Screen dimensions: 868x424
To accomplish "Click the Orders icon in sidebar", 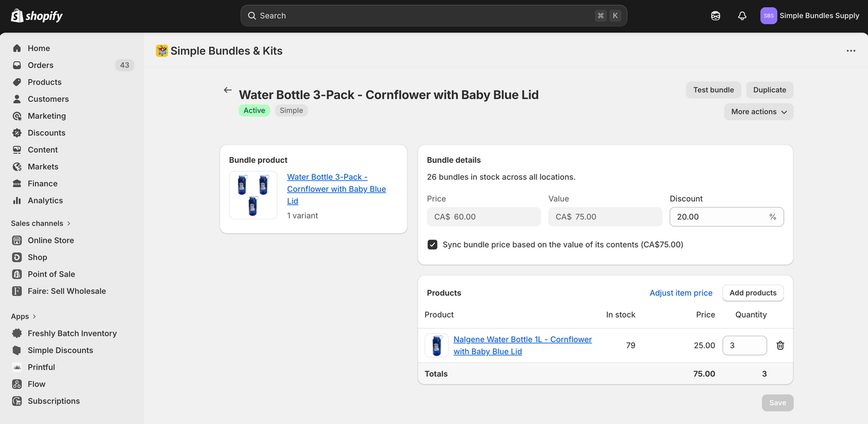I will tap(17, 65).
